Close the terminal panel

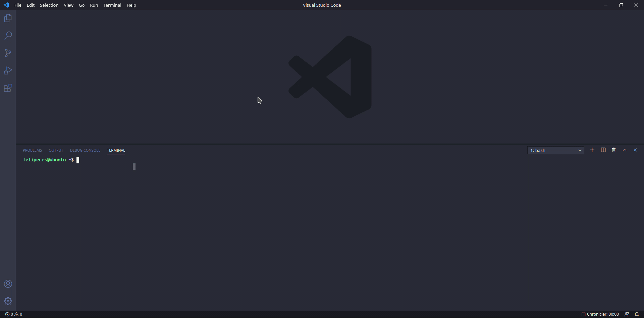635,150
